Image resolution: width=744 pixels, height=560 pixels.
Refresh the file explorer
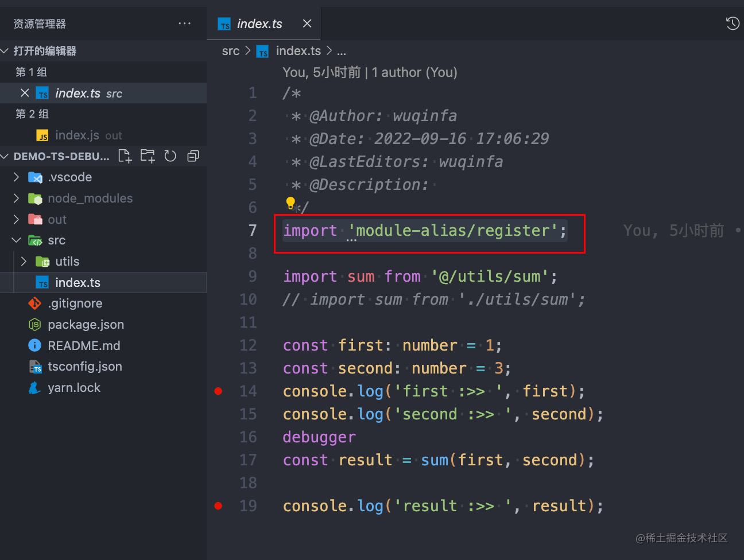tap(170, 155)
